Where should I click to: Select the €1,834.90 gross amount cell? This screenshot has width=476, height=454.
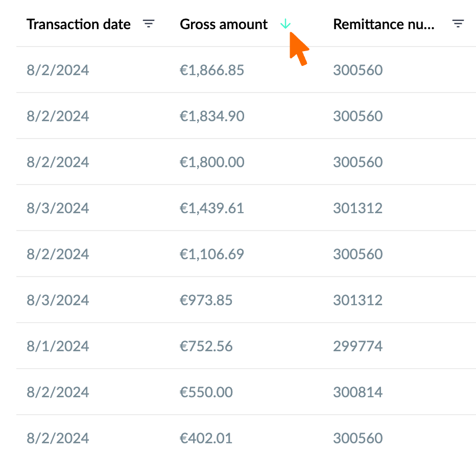[212, 116]
